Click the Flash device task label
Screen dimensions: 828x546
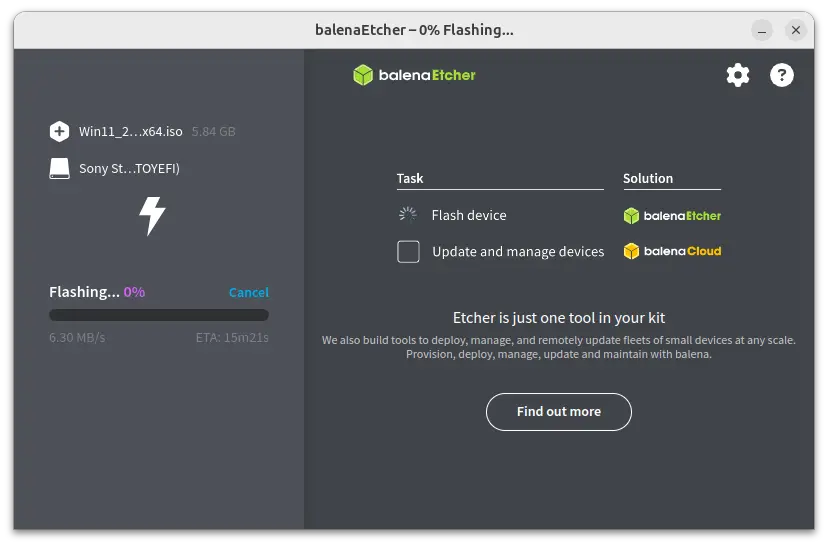tap(469, 215)
